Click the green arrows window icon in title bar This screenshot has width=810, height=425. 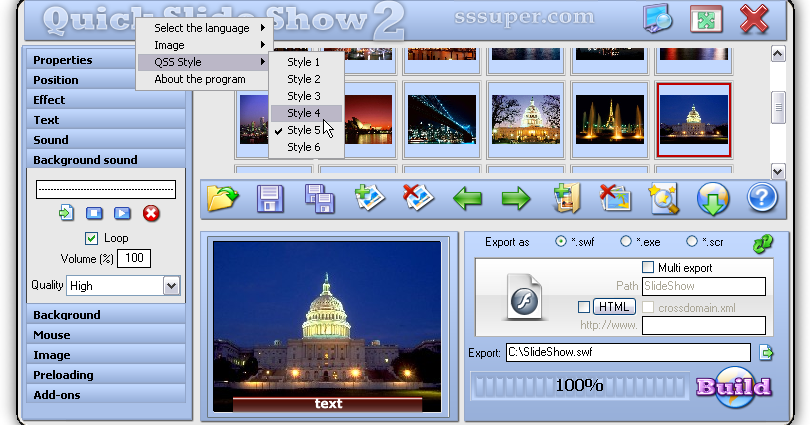(x=706, y=20)
